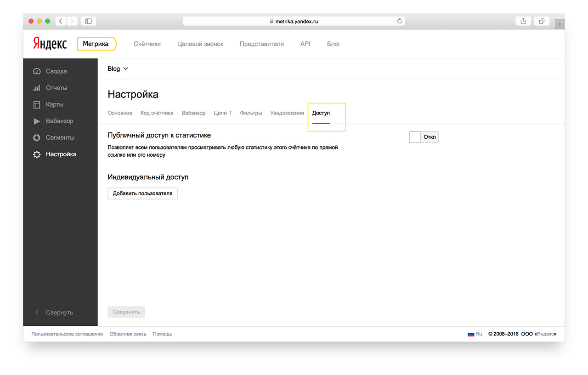Viewport: 588px width, 375px height.
Task: Open the Вебвизор play icon
Action: [37, 121]
